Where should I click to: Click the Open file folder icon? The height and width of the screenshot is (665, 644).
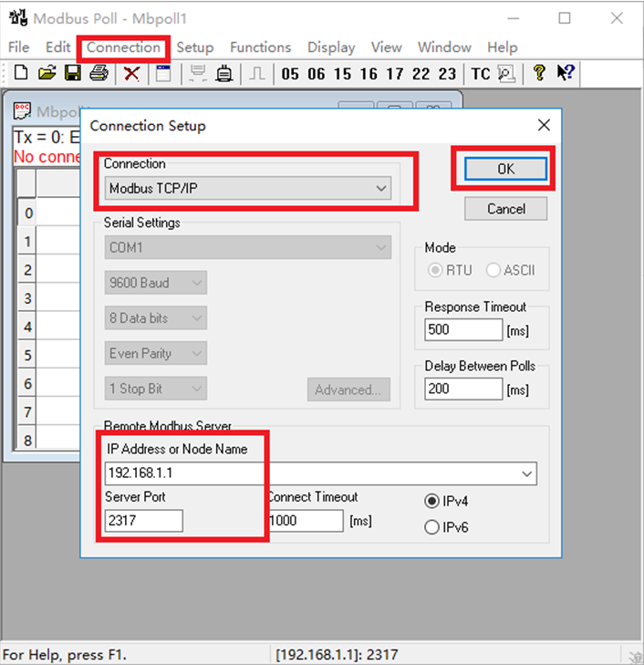(47, 74)
